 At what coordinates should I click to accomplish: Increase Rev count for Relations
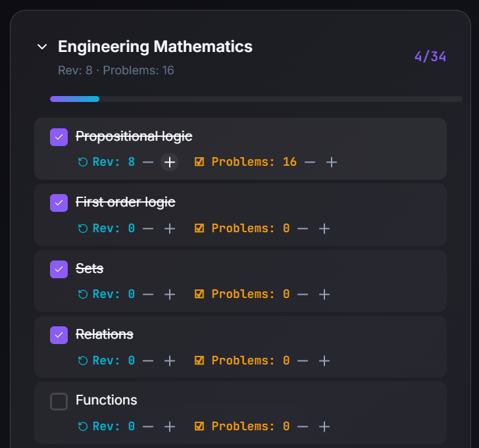(170, 361)
